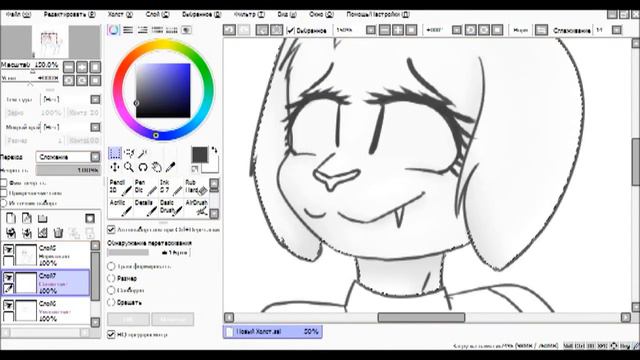
Task: Click layer list scroll-down arrow
Action: point(95,322)
